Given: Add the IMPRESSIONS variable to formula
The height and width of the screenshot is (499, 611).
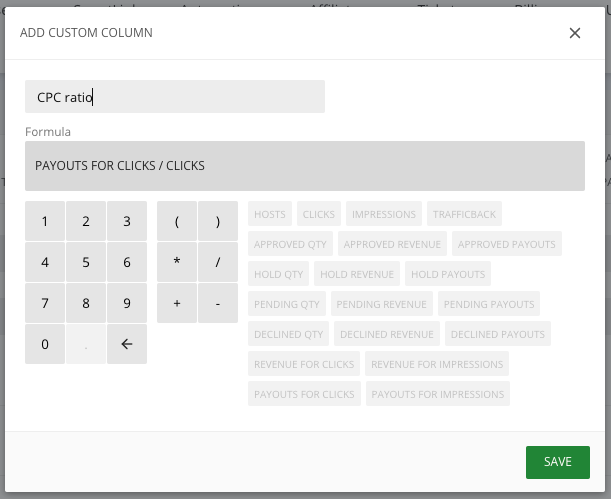Looking at the screenshot, I should pos(384,214).
